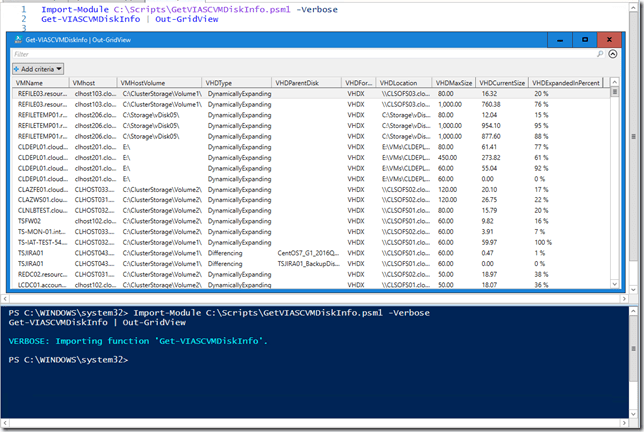Image resolution: width=644 pixels, height=432 pixels.
Task: Sort grid by VHDMaxSize column
Action: click(453, 82)
